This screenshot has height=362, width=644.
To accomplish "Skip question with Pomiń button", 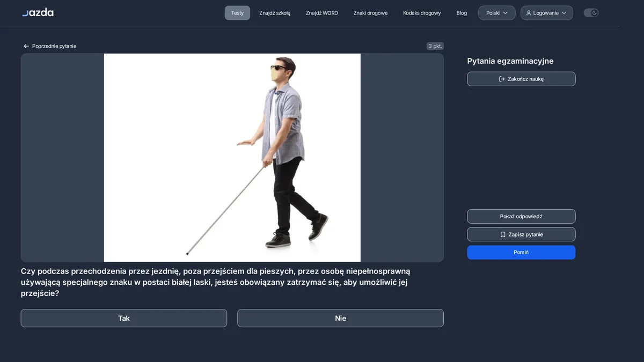I will tap(521, 252).
